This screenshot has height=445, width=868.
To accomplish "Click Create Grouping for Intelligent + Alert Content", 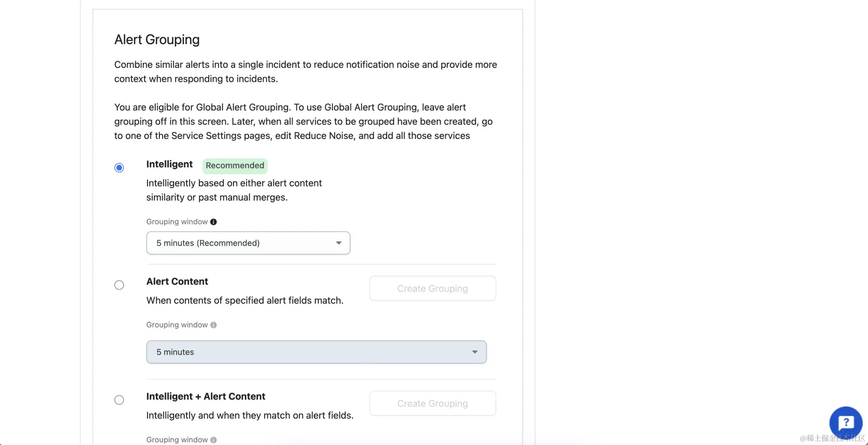I will 433,403.
